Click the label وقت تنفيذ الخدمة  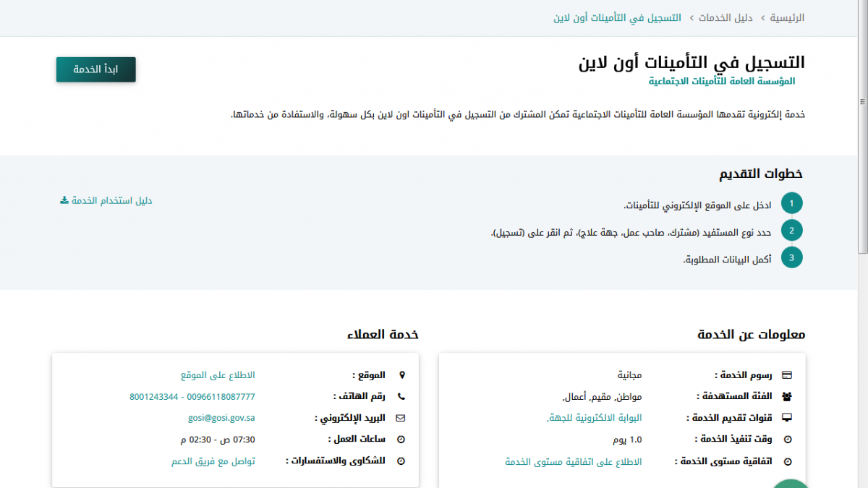coord(733,440)
